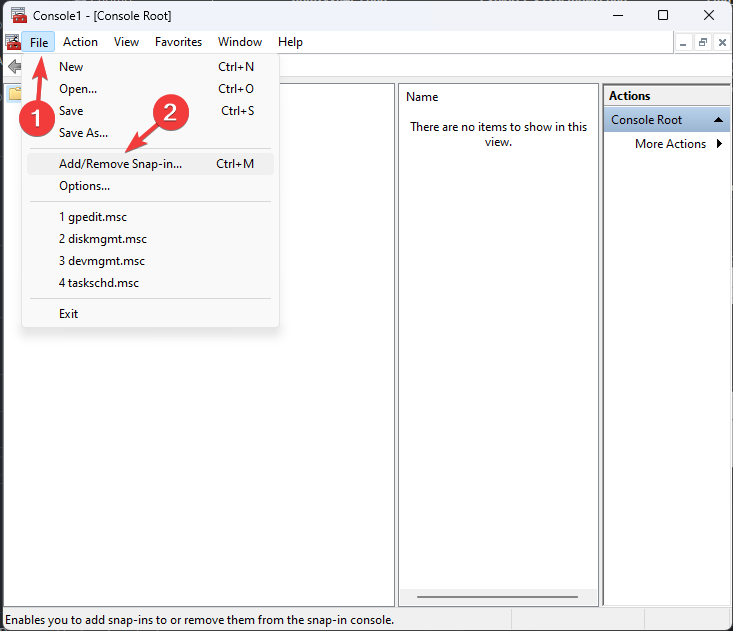Open recent file 4 taskschd.msc
The height and width of the screenshot is (631, 733).
pos(150,283)
